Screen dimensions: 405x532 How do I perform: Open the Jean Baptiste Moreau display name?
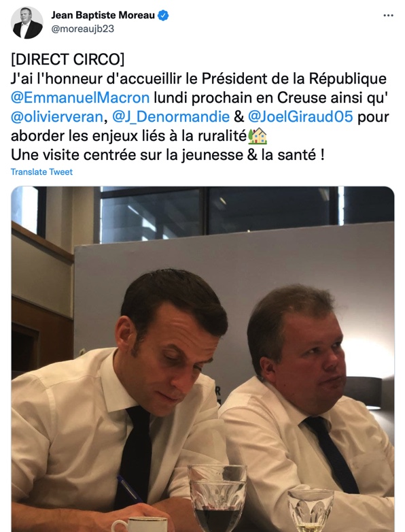(103, 16)
